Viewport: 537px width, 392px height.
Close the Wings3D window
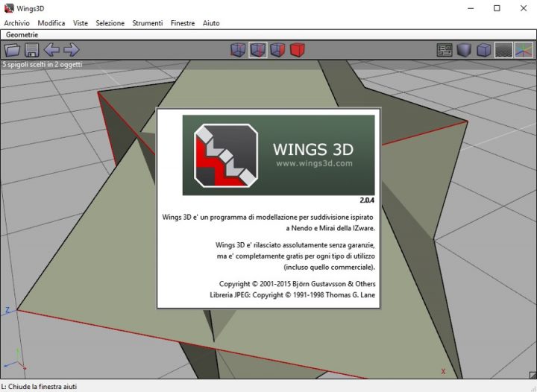(x=524, y=8)
